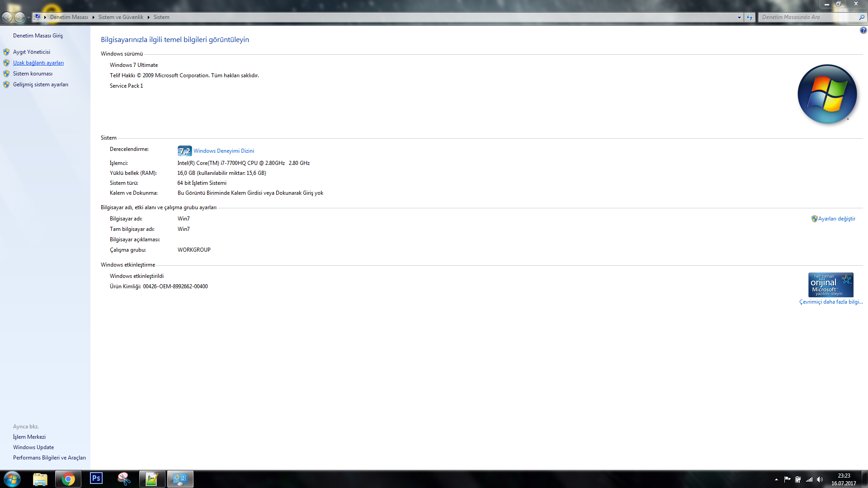Viewport: 868px width, 488px height.
Task: Open Snipping Tool from taskbar
Action: click(124, 479)
